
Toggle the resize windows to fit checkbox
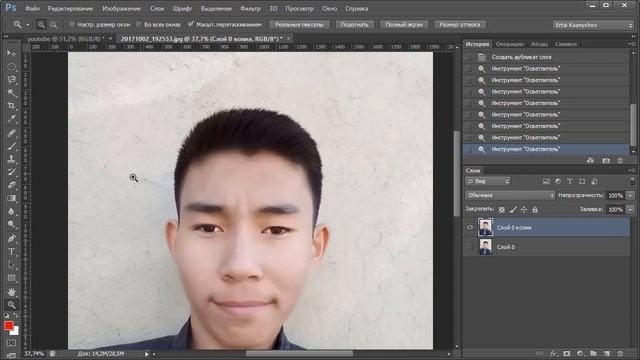72,24
